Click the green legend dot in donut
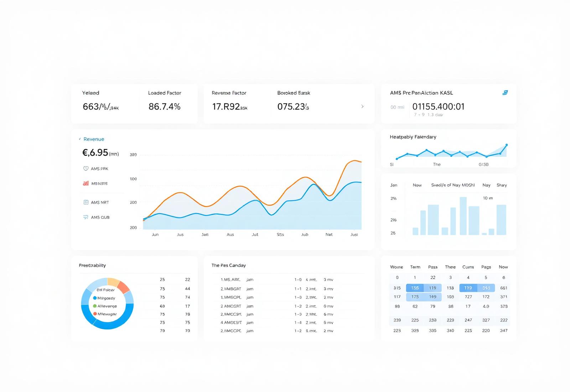 pos(95,306)
